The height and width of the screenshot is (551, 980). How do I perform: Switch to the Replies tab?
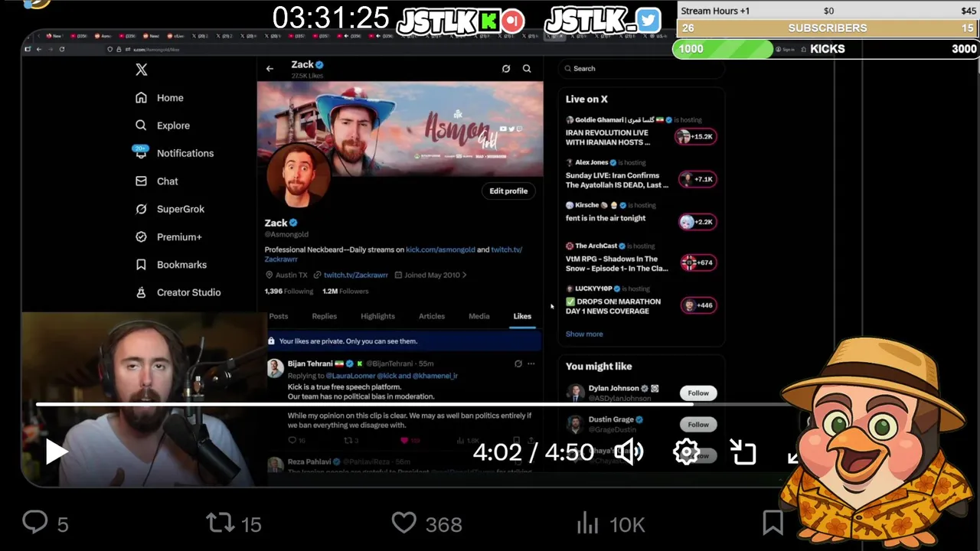tap(324, 316)
